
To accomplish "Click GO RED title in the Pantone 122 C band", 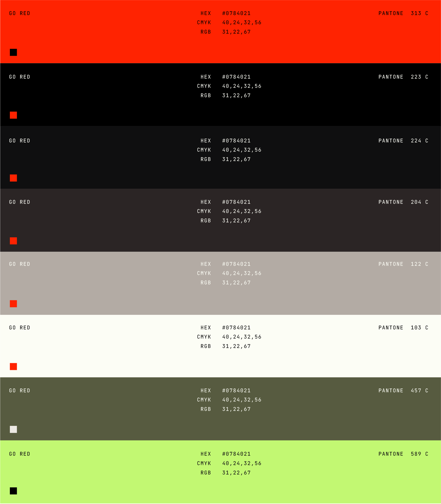I will 20,264.
